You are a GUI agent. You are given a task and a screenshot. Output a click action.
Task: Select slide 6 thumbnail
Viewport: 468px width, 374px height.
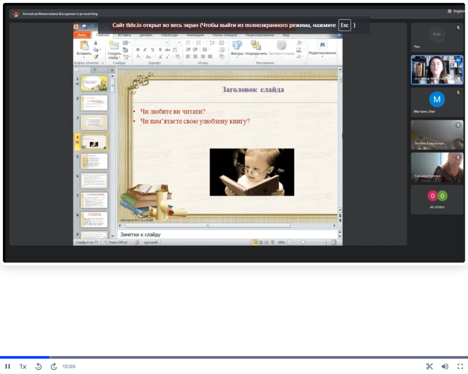click(x=94, y=181)
